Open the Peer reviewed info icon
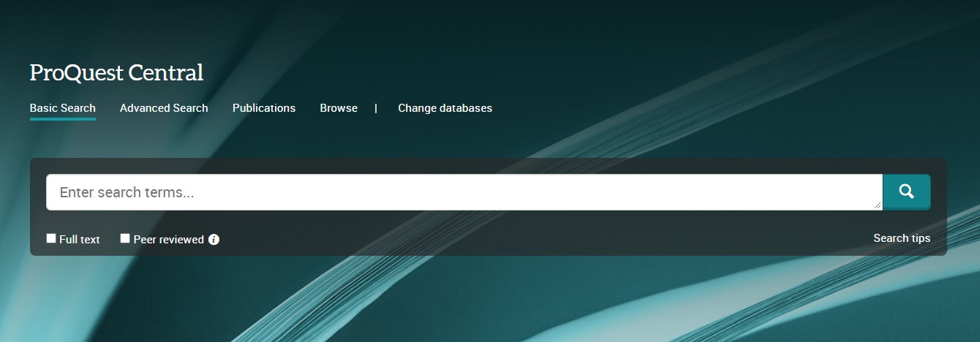 (x=214, y=239)
